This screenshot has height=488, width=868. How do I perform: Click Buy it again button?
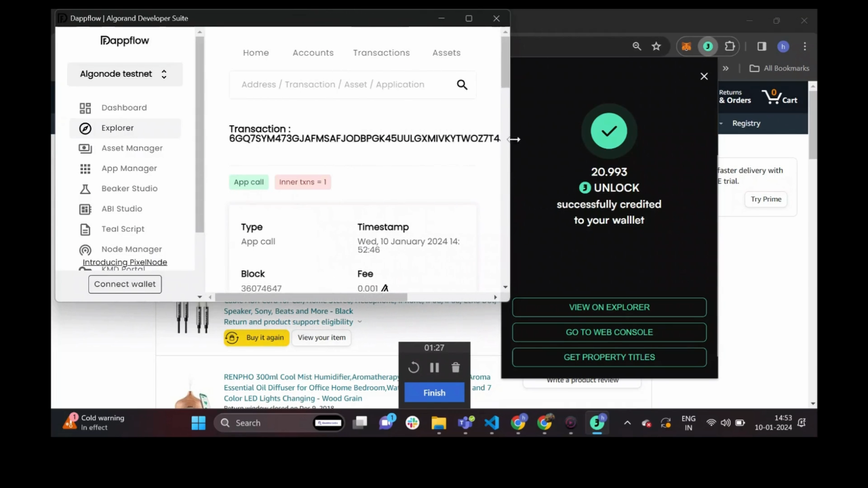coord(257,338)
